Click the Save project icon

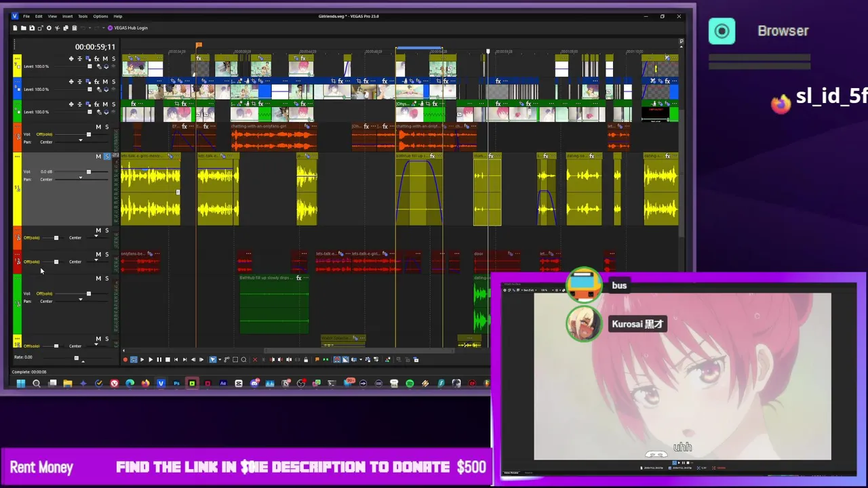tap(32, 28)
